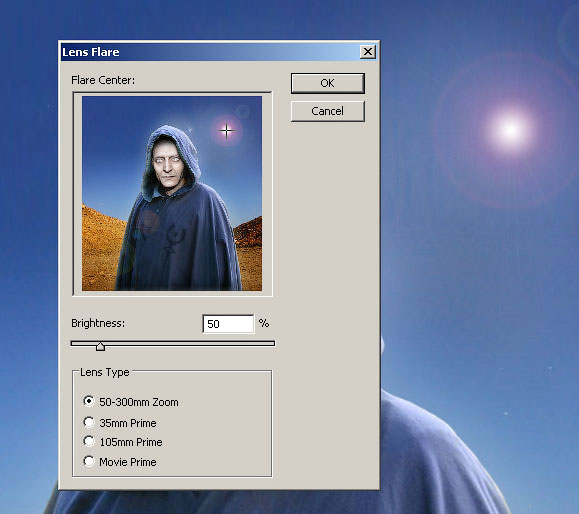
Task: Close the Lens Flare dialog
Action: point(368,52)
